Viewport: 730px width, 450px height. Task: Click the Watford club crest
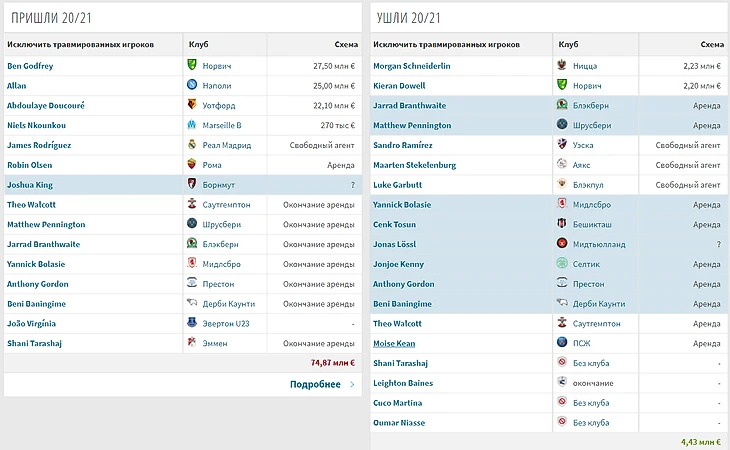click(192, 105)
